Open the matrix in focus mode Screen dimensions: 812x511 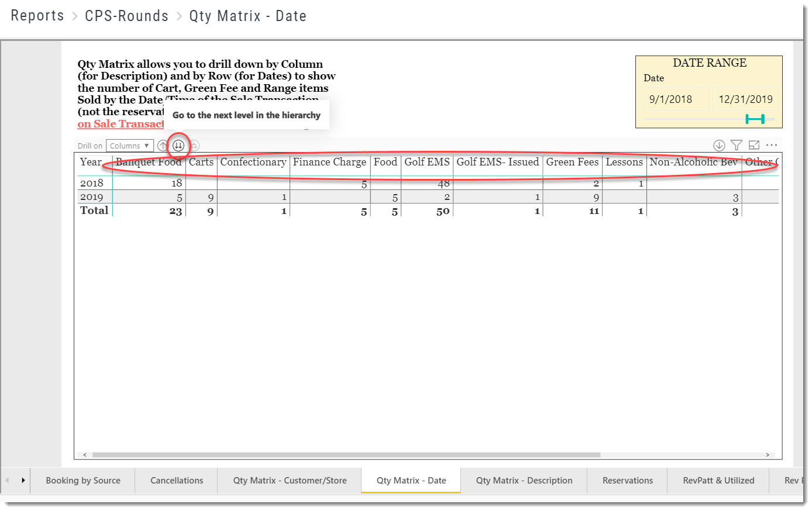[x=754, y=145]
